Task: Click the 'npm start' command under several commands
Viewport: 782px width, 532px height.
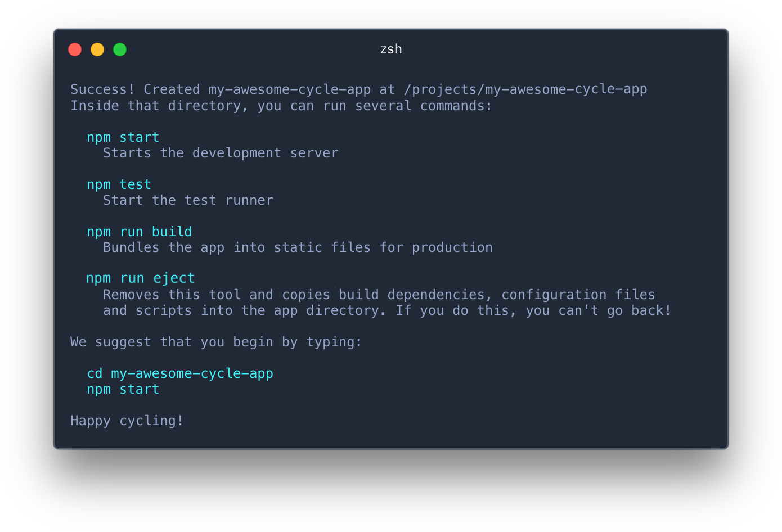Action: pos(123,138)
